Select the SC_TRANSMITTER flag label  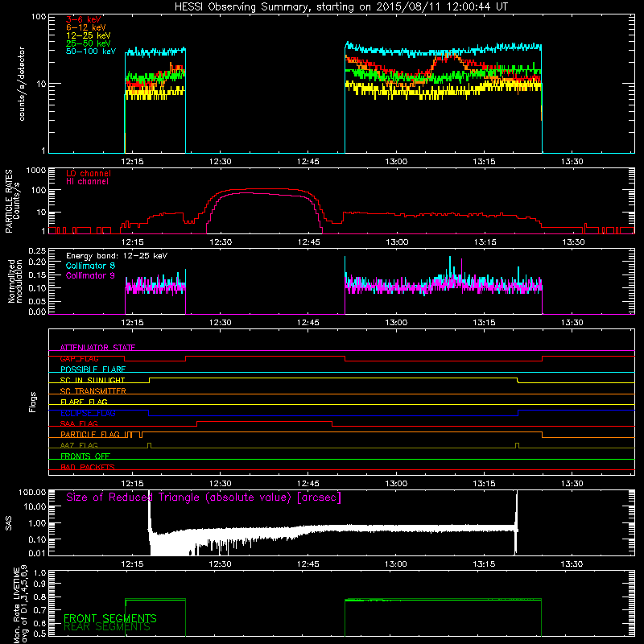coord(93,391)
